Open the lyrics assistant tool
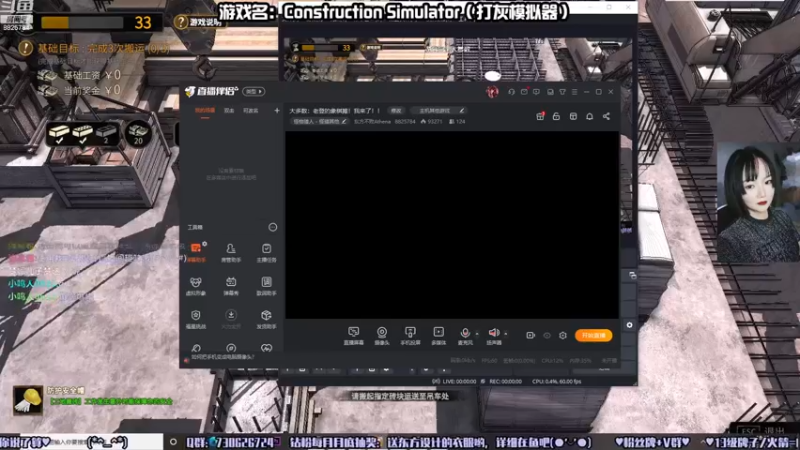Viewport: 800px width, 450px height. click(266, 286)
